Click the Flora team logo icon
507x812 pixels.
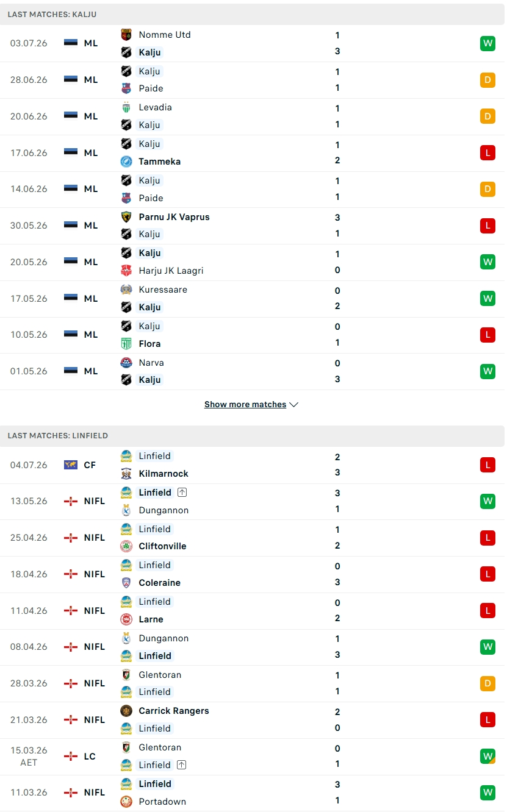(126, 344)
